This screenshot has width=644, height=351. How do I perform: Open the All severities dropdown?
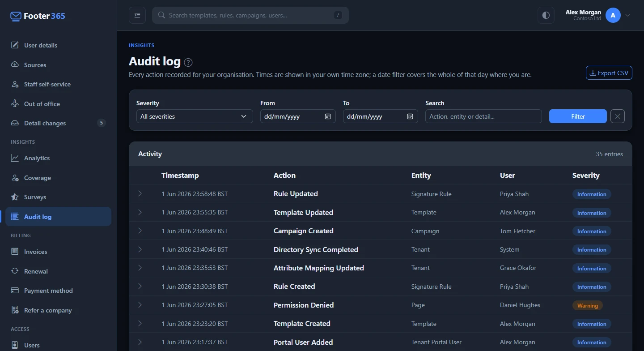tap(195, 116)
